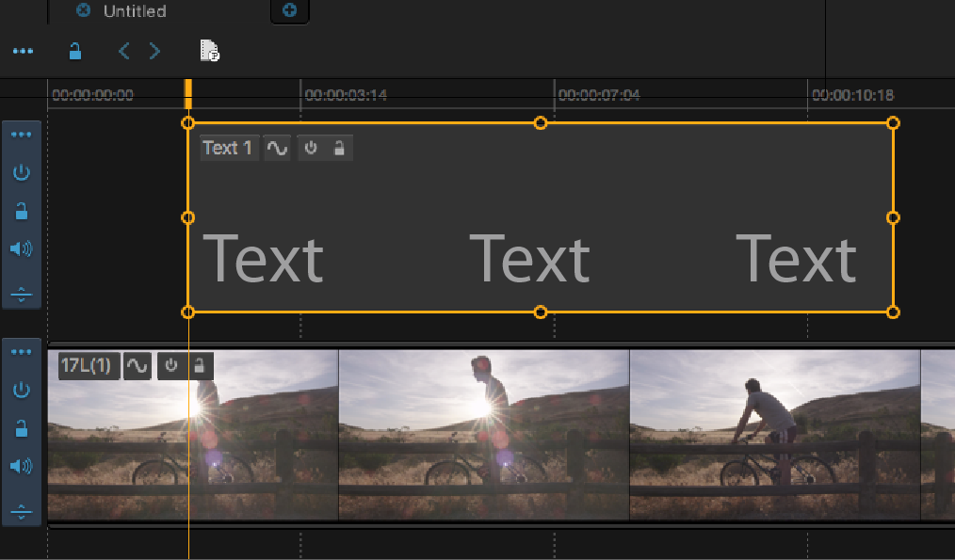This screenshot has height=560, width=955.
Task: Click the project document icon in toolbar
Action: pyautogui.click(x=209, y=51)
